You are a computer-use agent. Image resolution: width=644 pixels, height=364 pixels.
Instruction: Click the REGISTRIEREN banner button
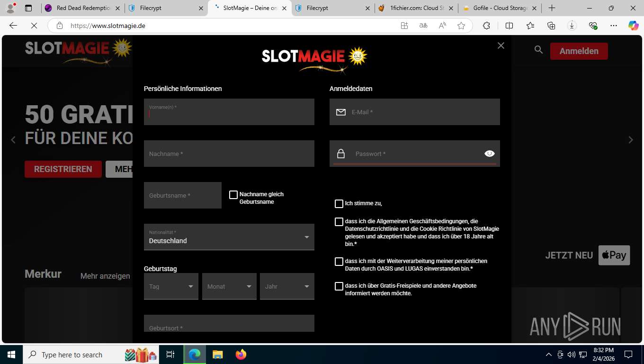(63, 169)
